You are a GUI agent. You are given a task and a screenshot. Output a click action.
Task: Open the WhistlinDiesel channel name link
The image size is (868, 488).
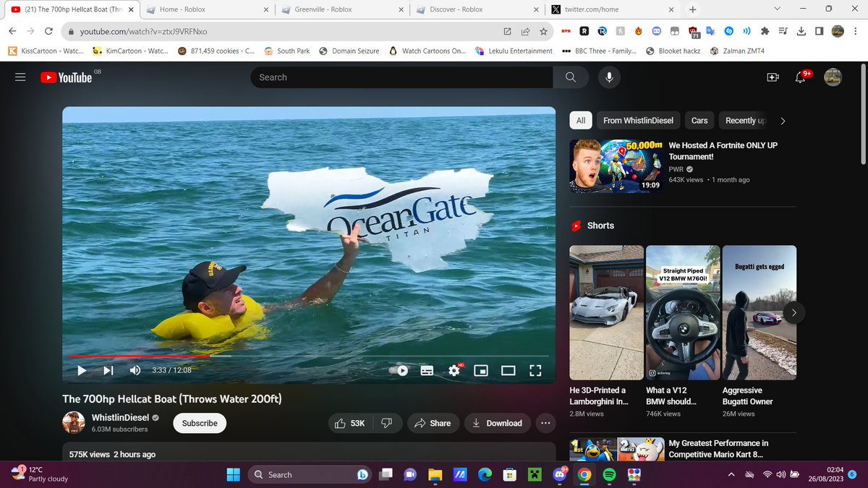click(119, 417)
